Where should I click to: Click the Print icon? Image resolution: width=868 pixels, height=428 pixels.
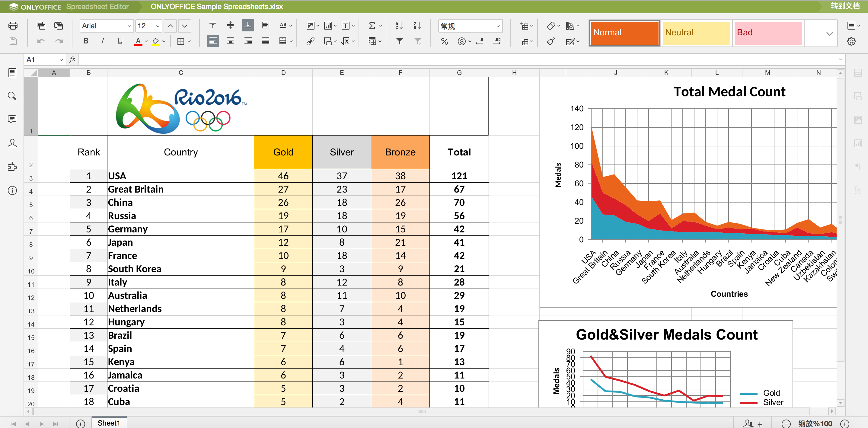click(13, 26)
